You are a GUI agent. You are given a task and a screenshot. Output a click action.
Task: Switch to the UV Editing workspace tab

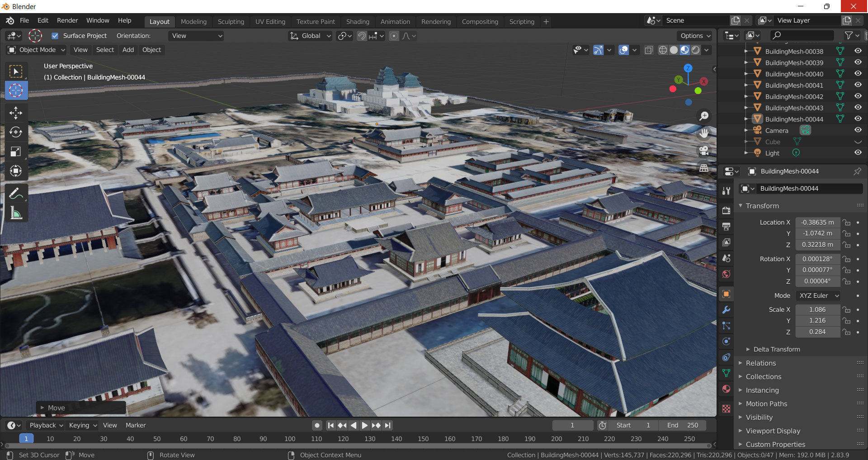(x=270, y=22)
